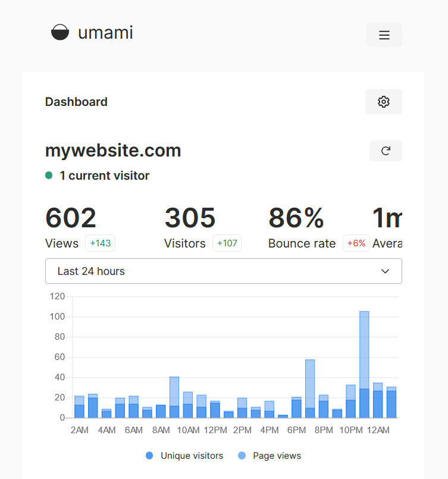Click the umami brand name text
448x479 pixels.
tap(105, 33)
